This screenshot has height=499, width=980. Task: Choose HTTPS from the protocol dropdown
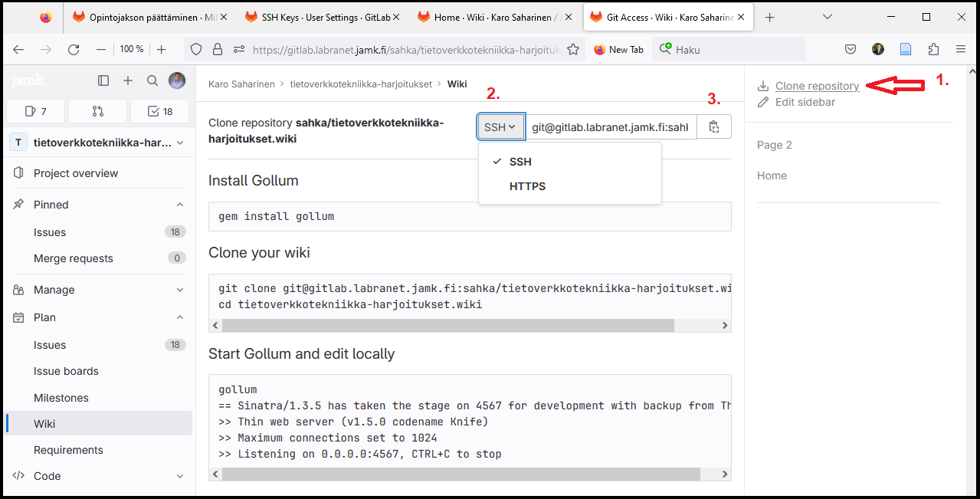click(527, 186)
